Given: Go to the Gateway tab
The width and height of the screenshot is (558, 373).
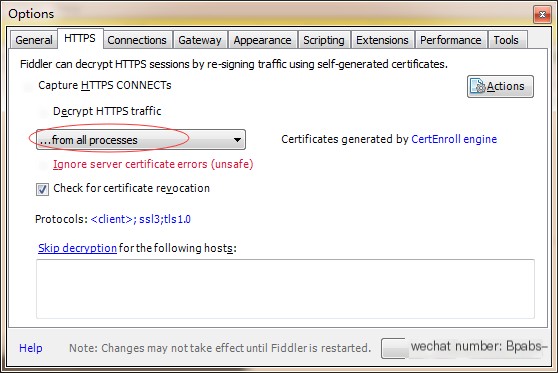Looking at the screenshot, I should (x=200, y=40).
